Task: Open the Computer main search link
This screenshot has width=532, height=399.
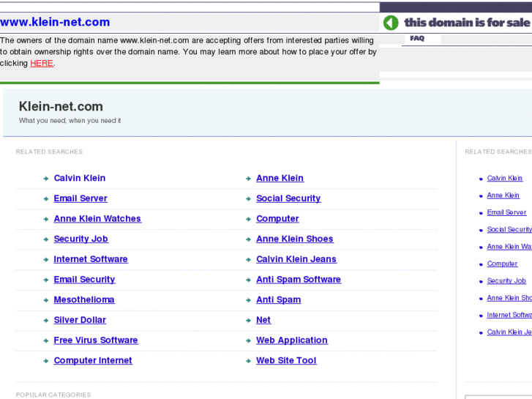Action: [277, 219]
